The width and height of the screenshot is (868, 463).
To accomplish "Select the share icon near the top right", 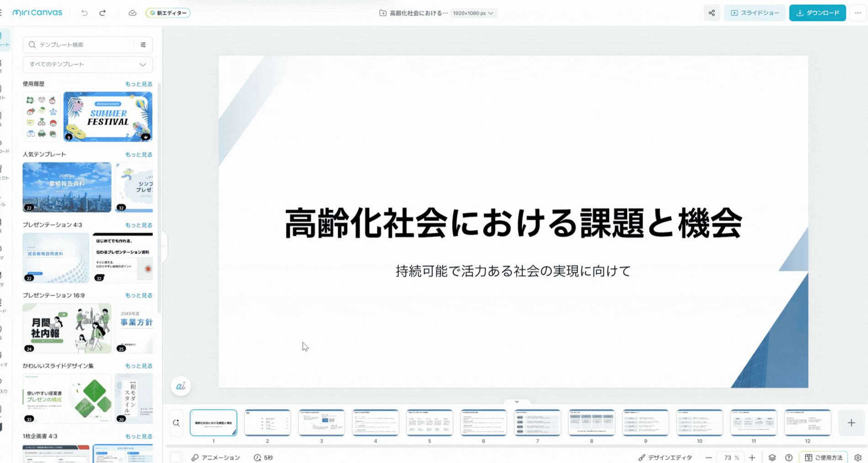I will tap(711, 13).
